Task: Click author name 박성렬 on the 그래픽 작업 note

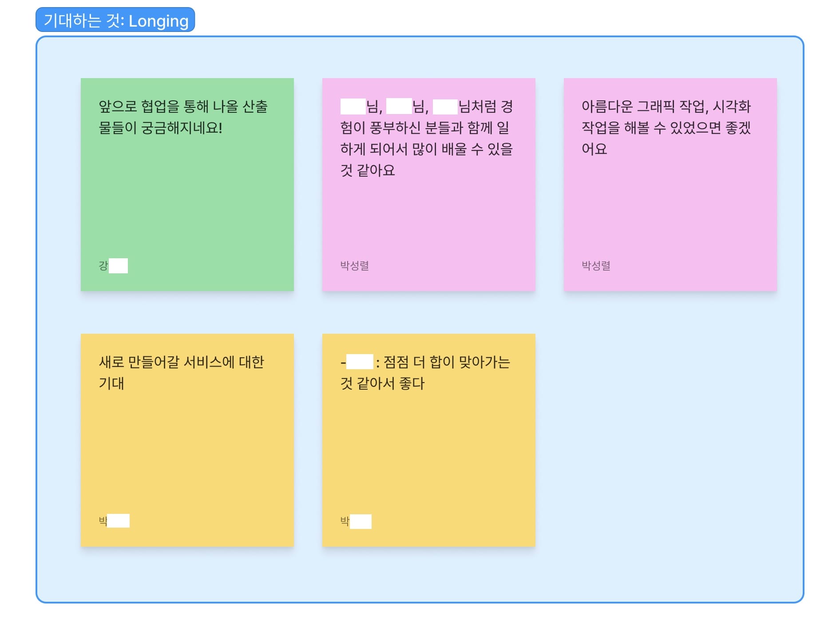Action: [596, 265]
